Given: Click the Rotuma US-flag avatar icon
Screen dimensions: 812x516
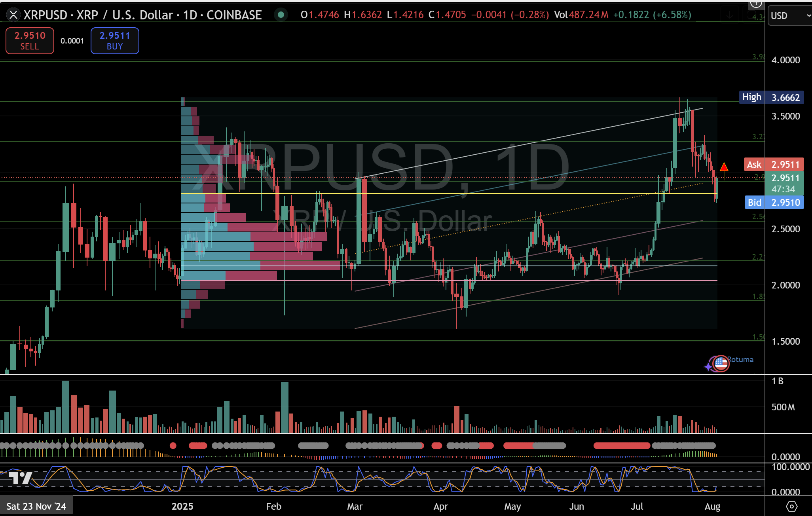Looking at the screenshot, I should [721, 364].
